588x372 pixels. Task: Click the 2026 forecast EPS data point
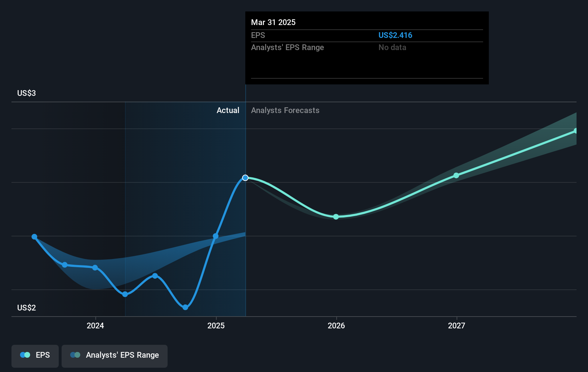click(336, 217)
